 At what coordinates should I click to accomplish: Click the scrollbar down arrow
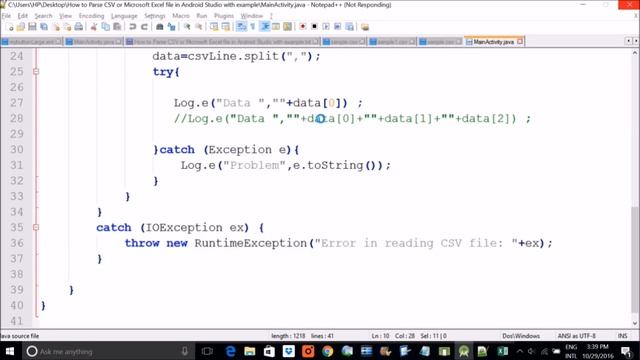click(635, 324)
